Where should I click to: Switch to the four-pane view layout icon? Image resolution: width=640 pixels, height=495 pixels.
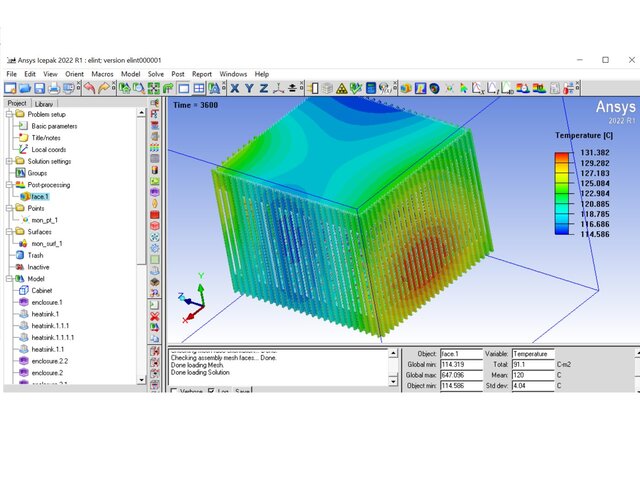(x=199, y=88)
